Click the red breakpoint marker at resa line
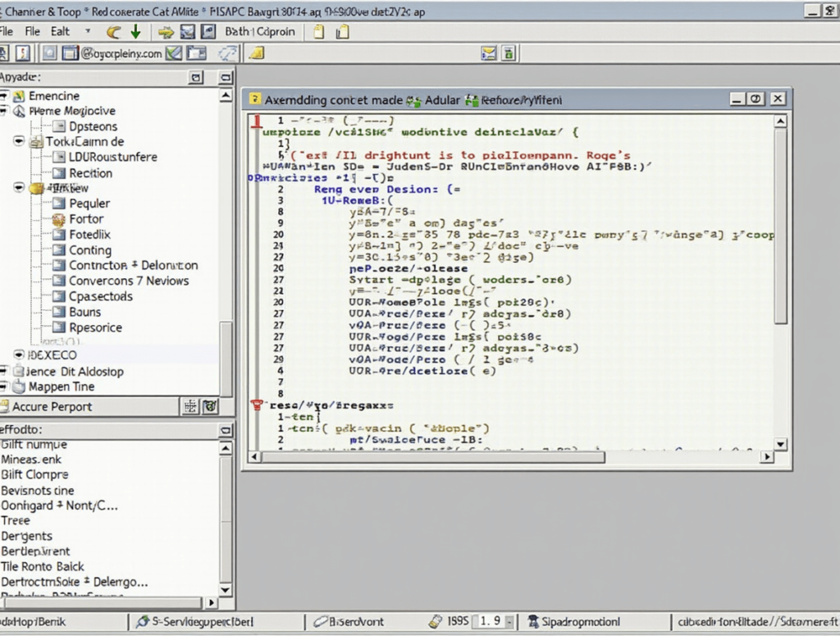The height and width of the screenshot is (636, 840). click(257, 405)
